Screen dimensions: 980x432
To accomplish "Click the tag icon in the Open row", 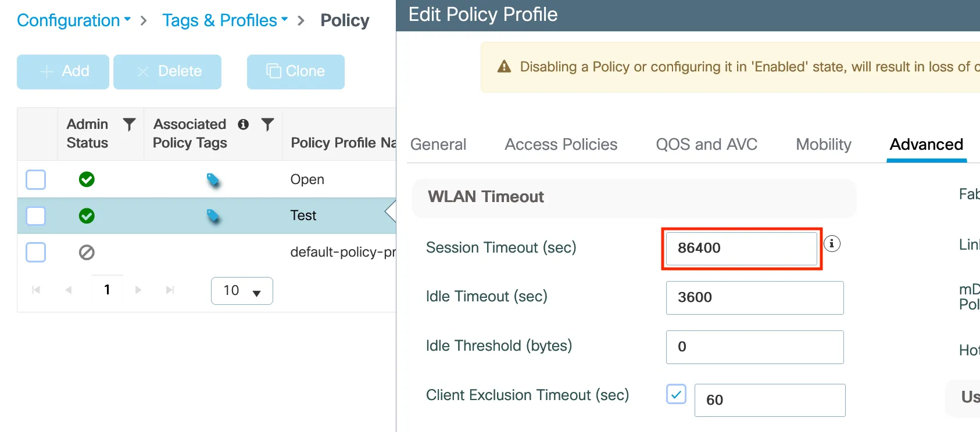I will (213, 181).
